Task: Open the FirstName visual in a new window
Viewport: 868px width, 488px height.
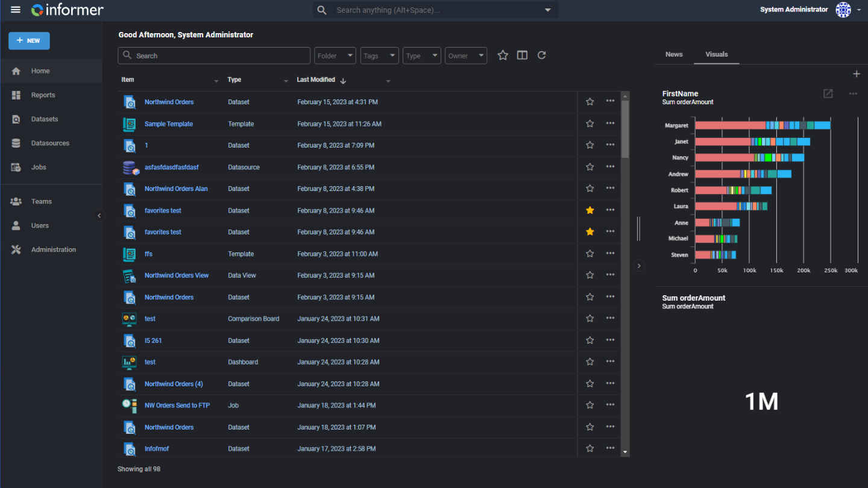Action: [x=828, y=94]
